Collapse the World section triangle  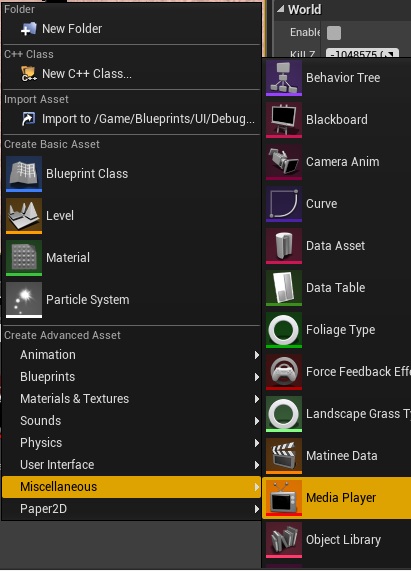click(x=280, y=9)
